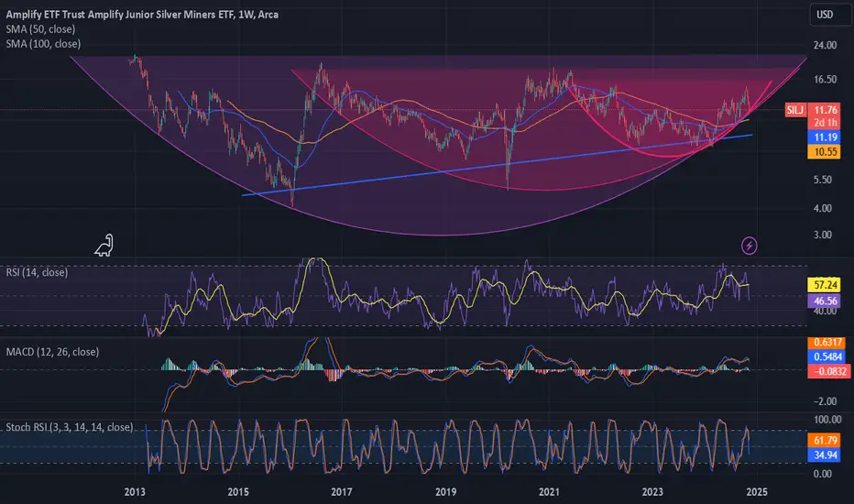
Task: Click the 2015 label on time axis
Action: click(x=238, y=492)
